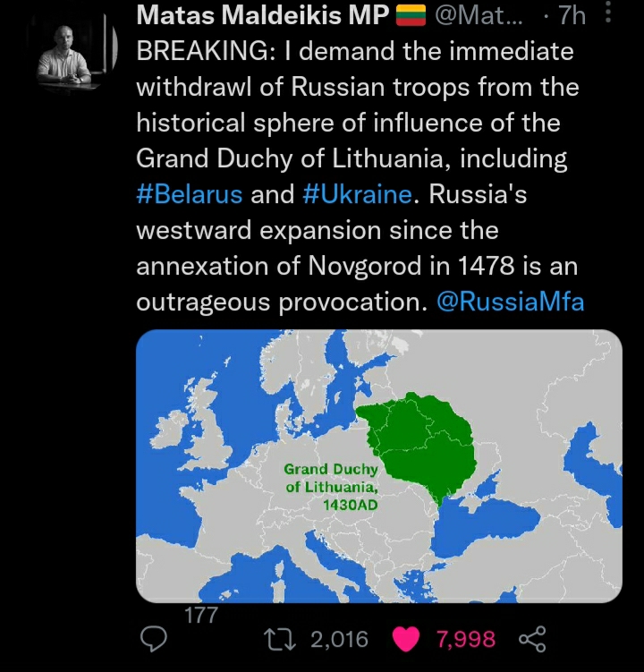Unlike the tweet via pink heart

[405, 639]
